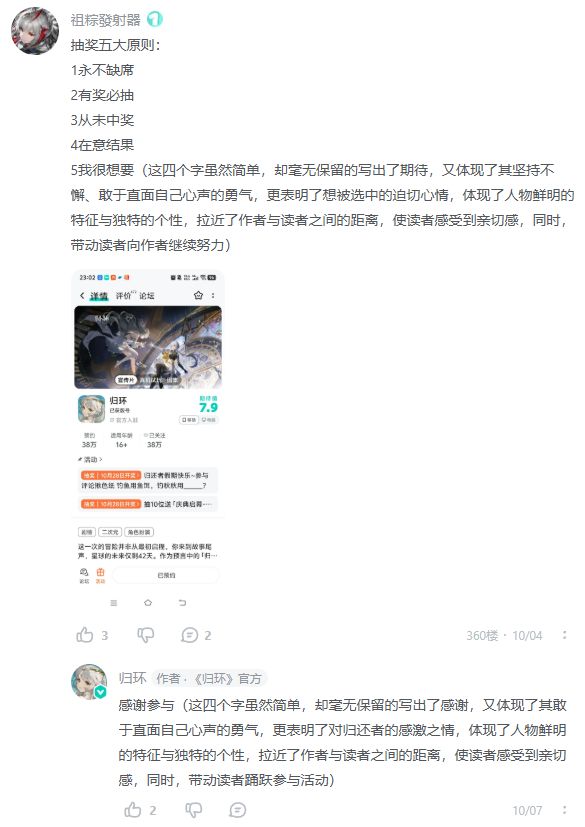Image resolution: width=585 pixels, height=827 pixels.
Task: Select the 作者·《归环》官方 tag
Action: (x=209, y=678)
